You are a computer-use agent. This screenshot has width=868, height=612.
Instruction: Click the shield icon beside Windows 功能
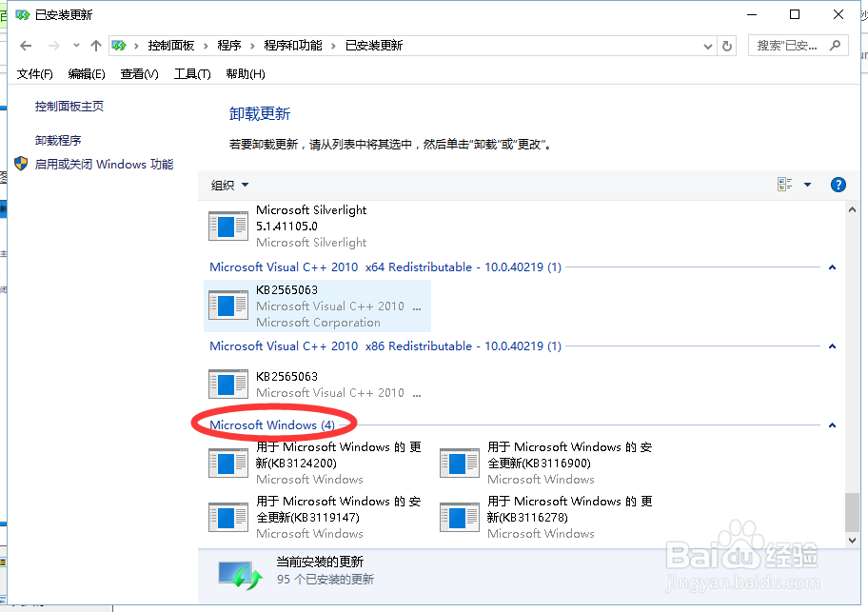(x=21, y=164)
